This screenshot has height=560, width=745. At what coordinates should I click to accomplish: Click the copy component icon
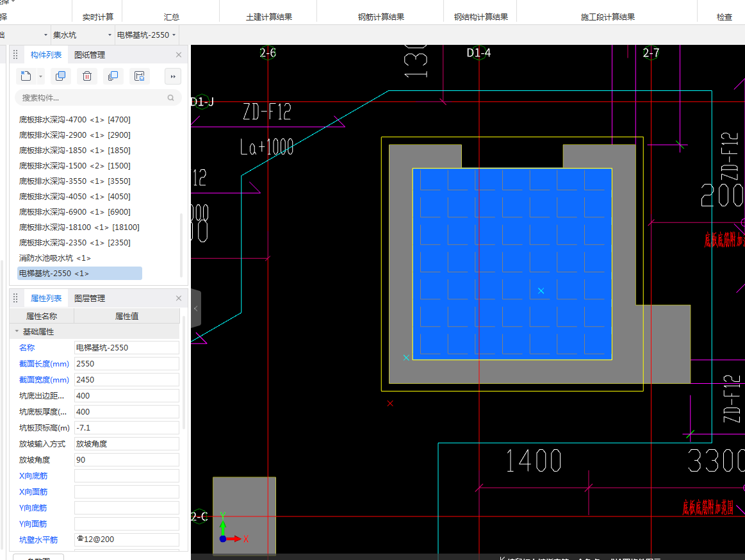61,76
